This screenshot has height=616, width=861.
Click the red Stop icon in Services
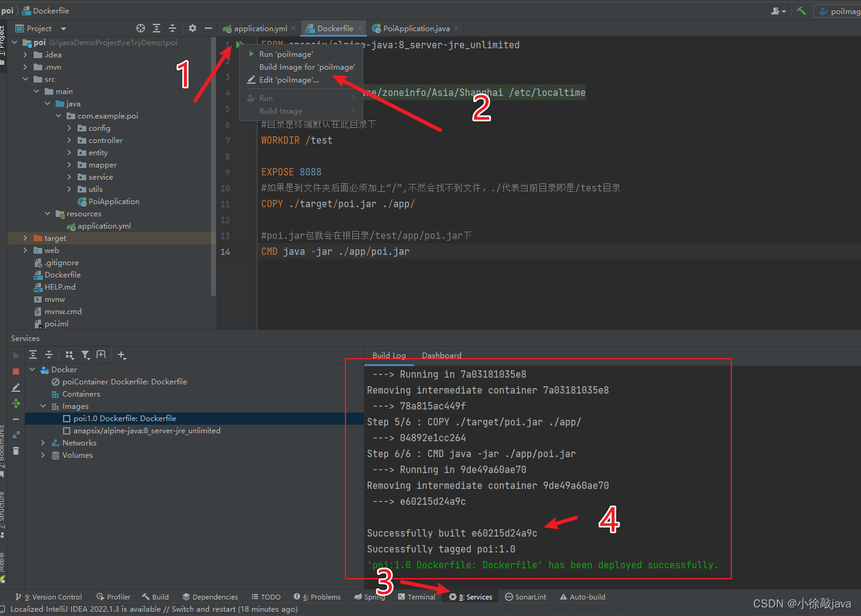coord(16,372)
